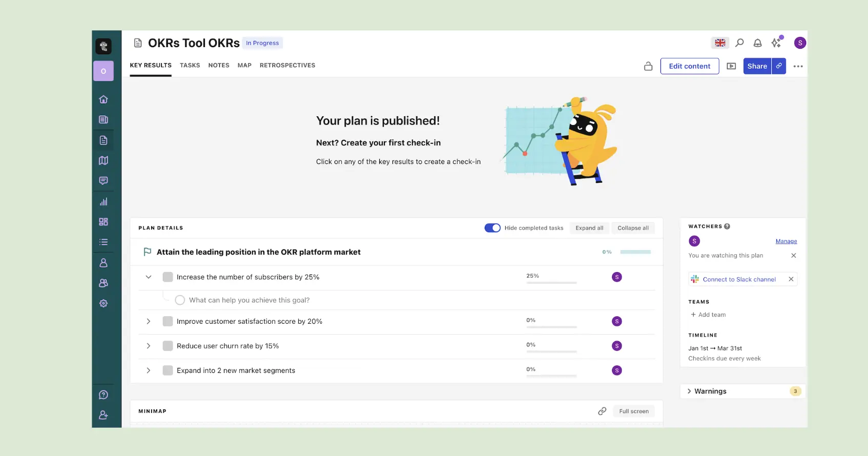Toggle Hide completed tasks switch
Screen dimensions: 868x456
click(x=492, y=228)
